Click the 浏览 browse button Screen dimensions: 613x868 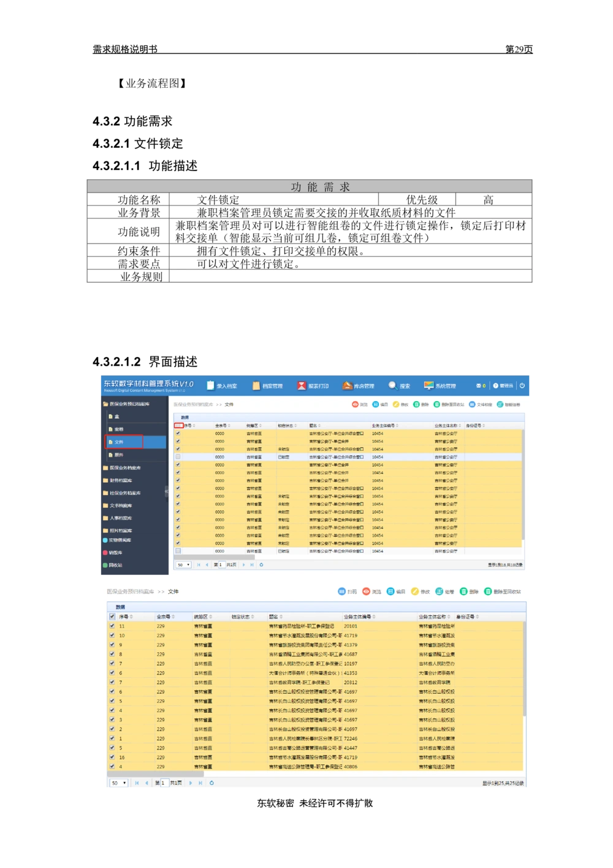tap(356, 405)
